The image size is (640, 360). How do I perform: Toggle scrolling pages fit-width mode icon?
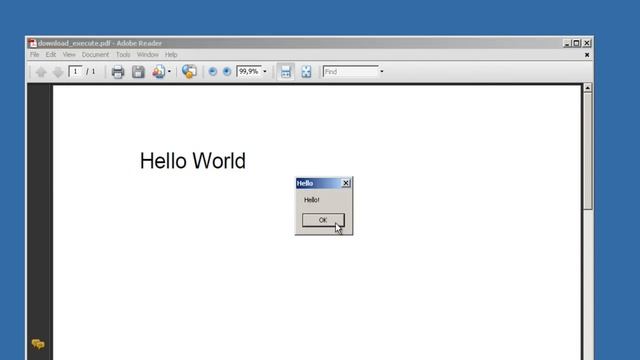pos(286,72)
